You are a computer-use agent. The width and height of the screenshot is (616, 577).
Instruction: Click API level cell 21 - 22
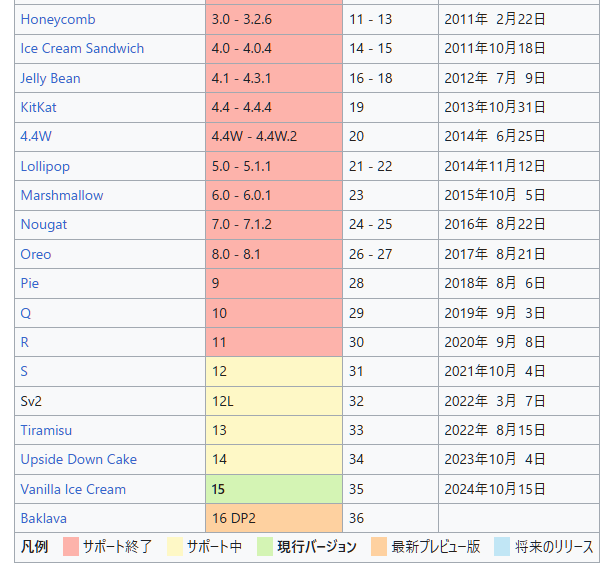click(x=390, y=166)
